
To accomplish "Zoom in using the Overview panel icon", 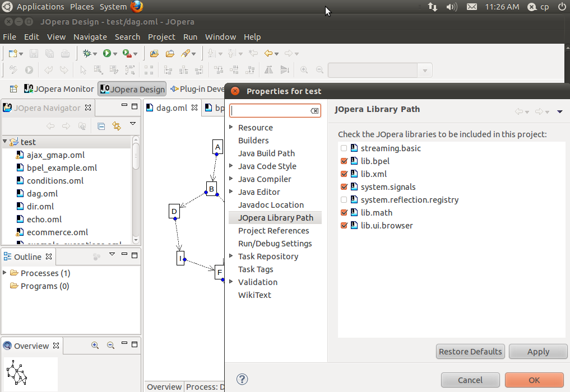I will coord(95,345).
